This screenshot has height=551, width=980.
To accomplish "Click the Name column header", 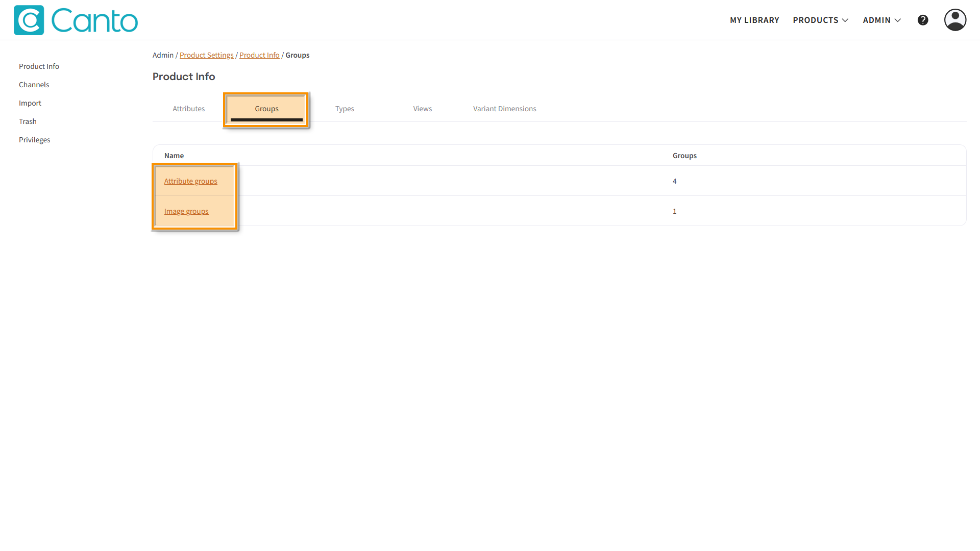I will [x=174, y=156].
